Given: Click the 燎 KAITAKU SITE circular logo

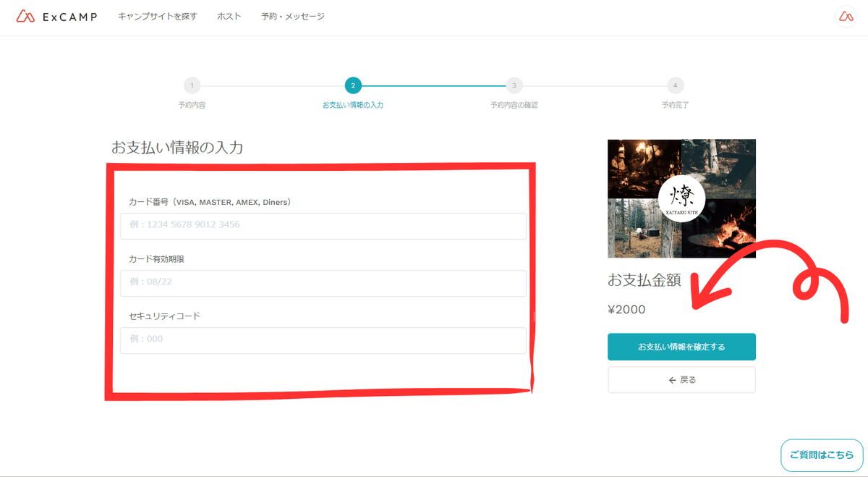Looking at the screenshot, I should click(x=681, y=198).
